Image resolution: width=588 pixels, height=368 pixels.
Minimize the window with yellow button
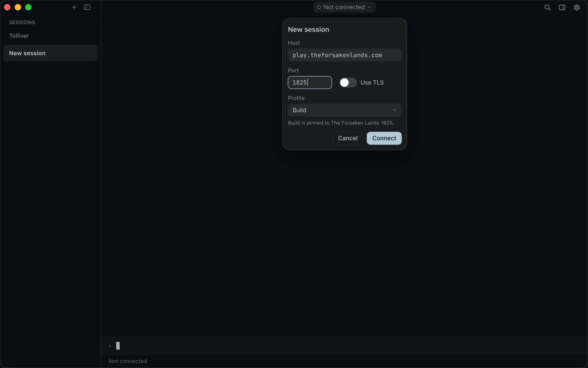[x=18, y=7]
